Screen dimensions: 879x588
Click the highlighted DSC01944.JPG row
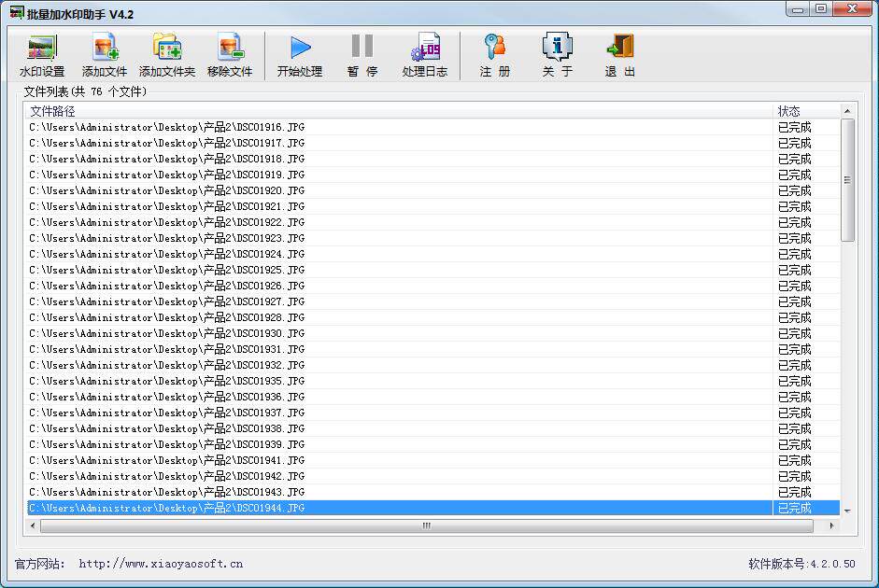click(433, 508)
